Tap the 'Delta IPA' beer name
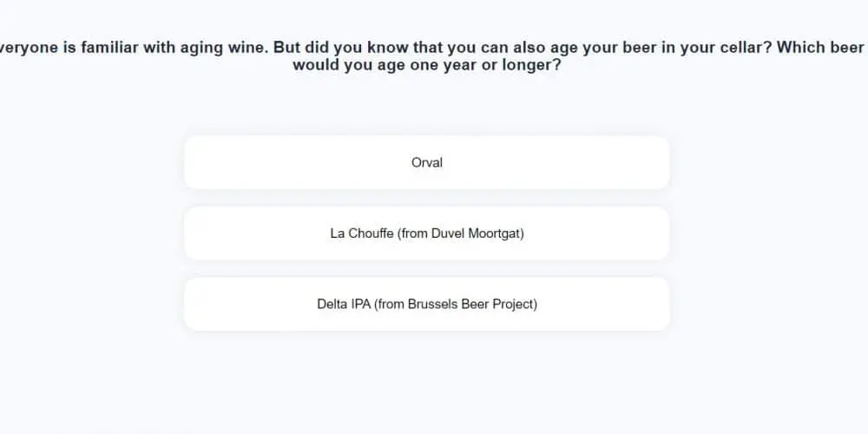Image resolution: width=868 pixels, height=434 pixels. click(x=344, y=304)
